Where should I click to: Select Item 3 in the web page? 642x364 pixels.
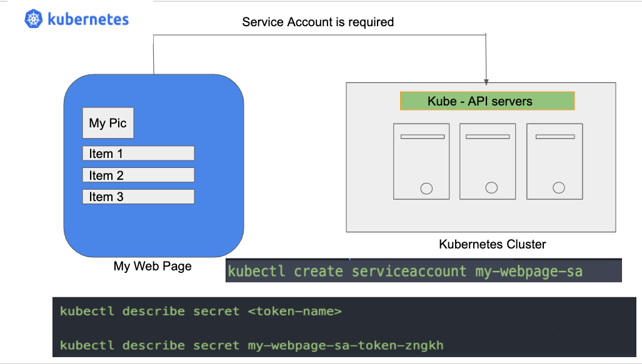point(138,196)
